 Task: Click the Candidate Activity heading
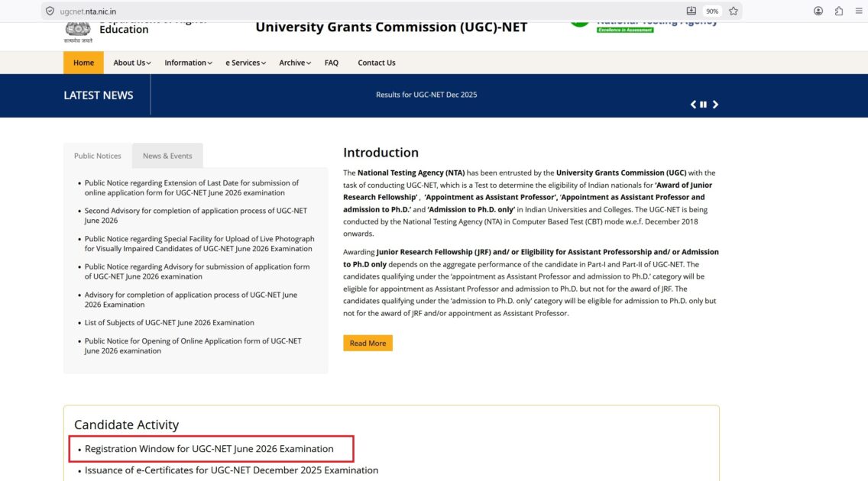126,425
